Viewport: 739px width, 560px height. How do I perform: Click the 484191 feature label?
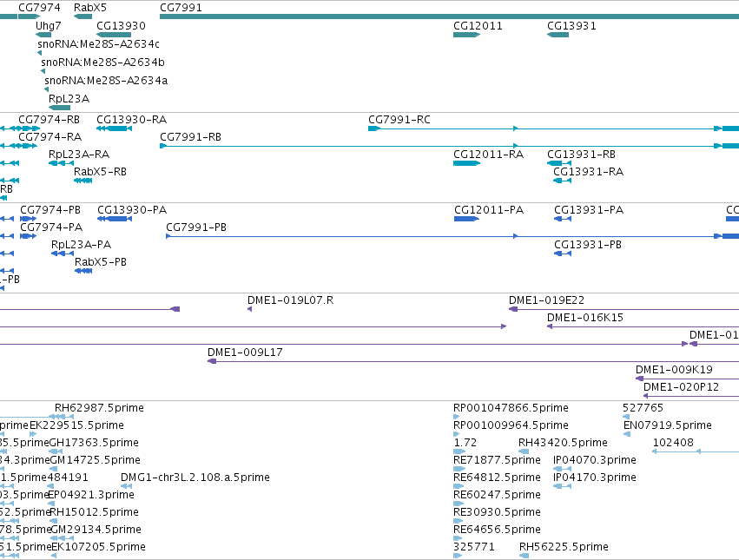click(68, 478)
